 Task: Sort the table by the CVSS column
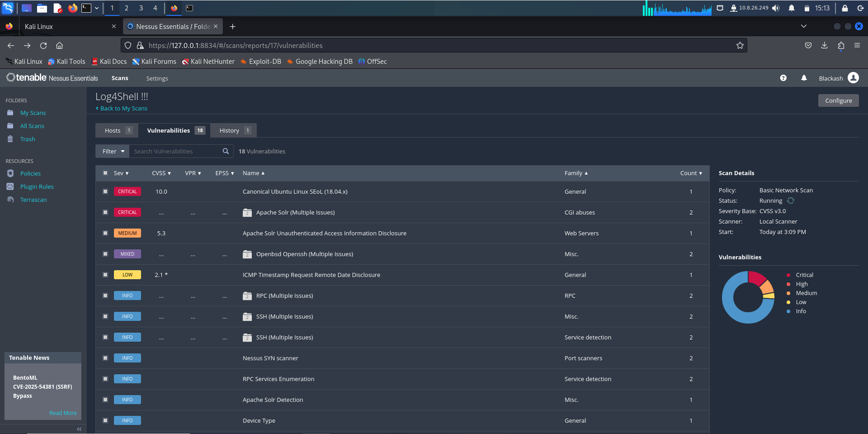(161, 173)
